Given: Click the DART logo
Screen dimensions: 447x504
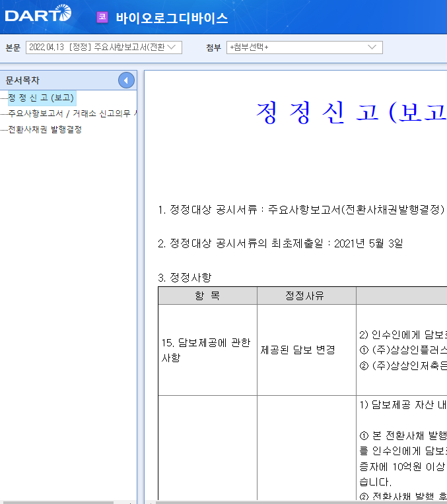Looking at the screenshot, I should [38, 14].
